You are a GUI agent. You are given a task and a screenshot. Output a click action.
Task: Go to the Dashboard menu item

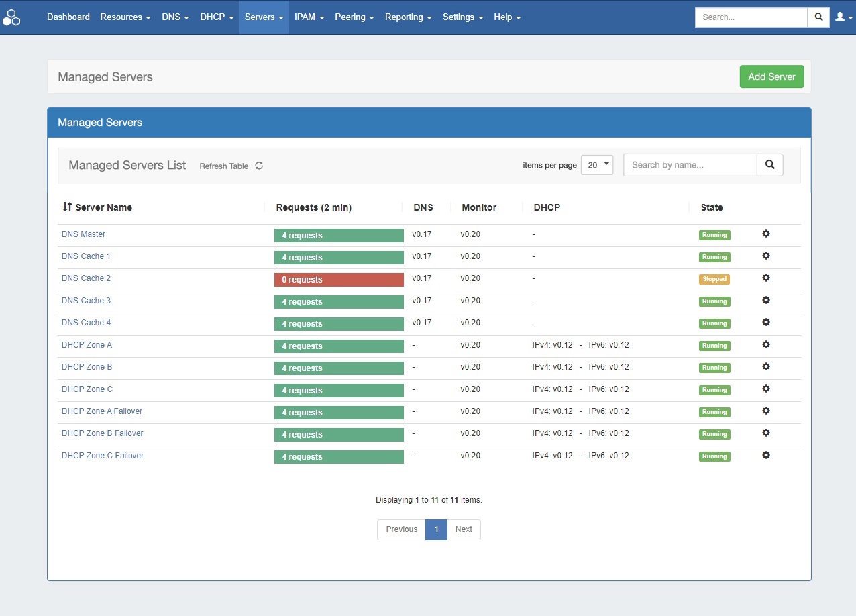coord(68,17)
